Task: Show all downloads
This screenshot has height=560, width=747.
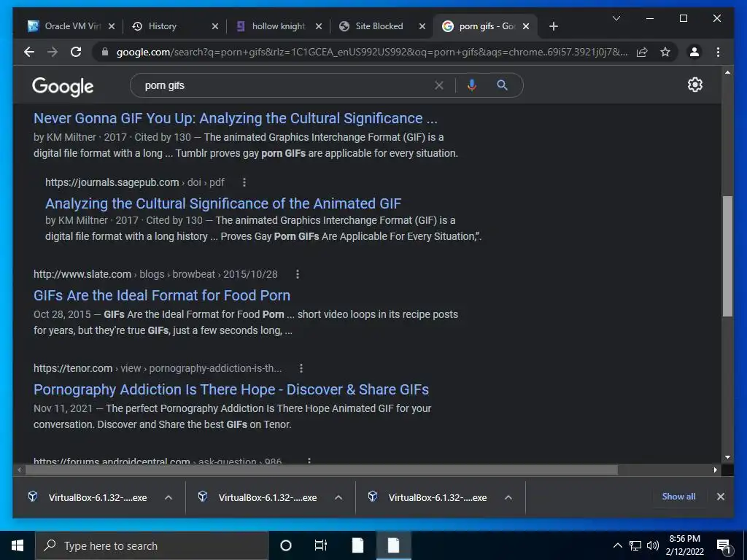Action: 678,496
